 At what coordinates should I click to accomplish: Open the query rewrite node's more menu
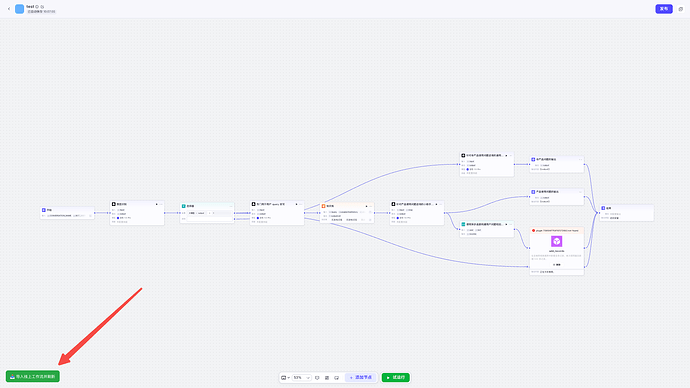301,204
